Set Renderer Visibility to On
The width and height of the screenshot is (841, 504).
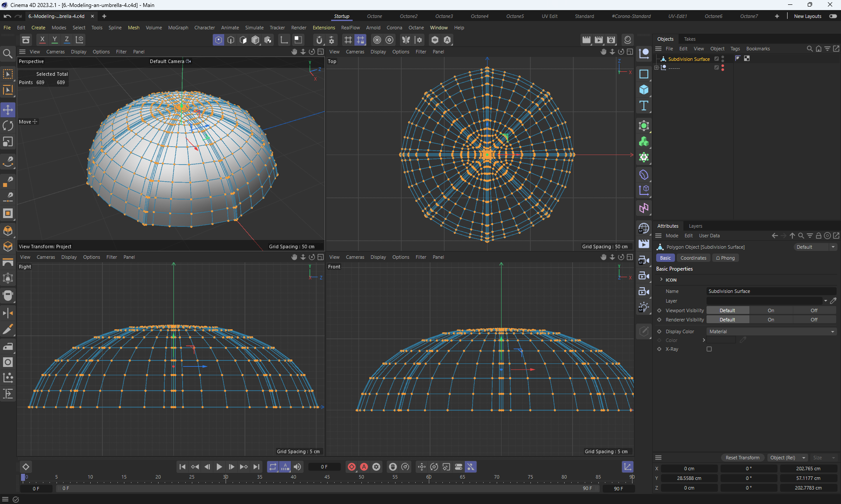770,320
